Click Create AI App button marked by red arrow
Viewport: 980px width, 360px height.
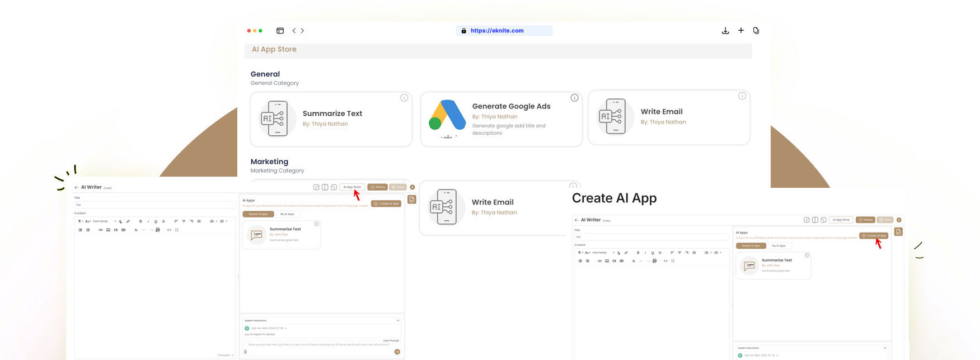tap(873, 236)
